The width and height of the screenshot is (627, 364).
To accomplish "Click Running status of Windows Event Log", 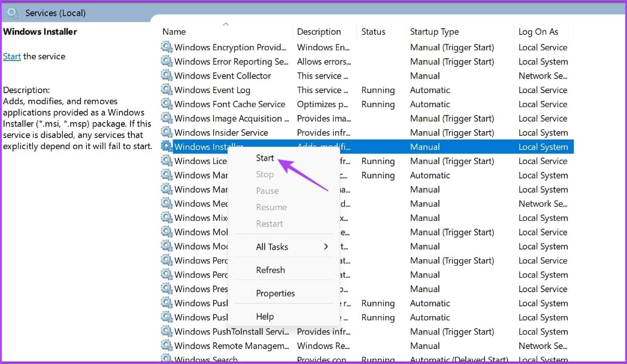I will (x=378, y=90).
